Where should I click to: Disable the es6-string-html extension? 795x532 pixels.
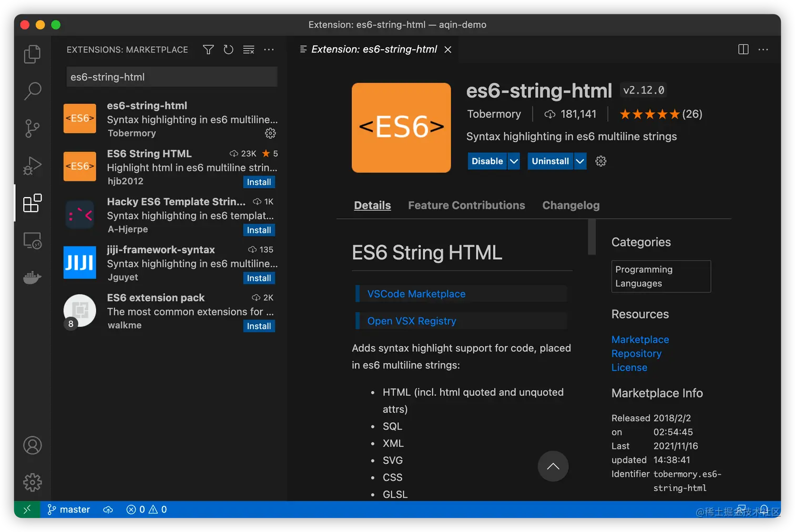pyautogui.click(x=487, y=161)
